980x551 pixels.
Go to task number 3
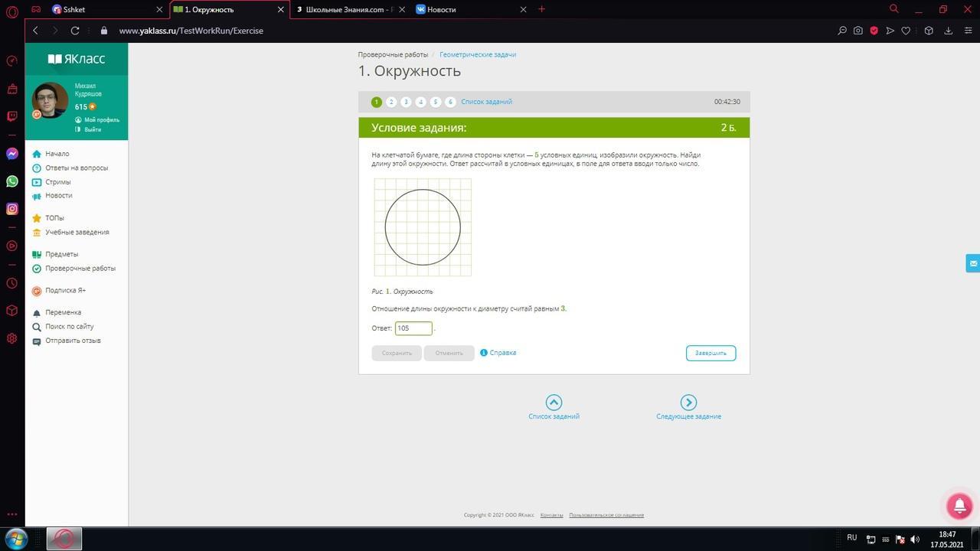[406, 102]
